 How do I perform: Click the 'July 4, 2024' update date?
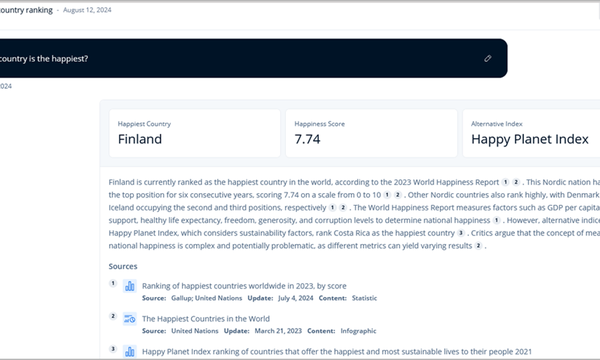click(x=295, y=298)
